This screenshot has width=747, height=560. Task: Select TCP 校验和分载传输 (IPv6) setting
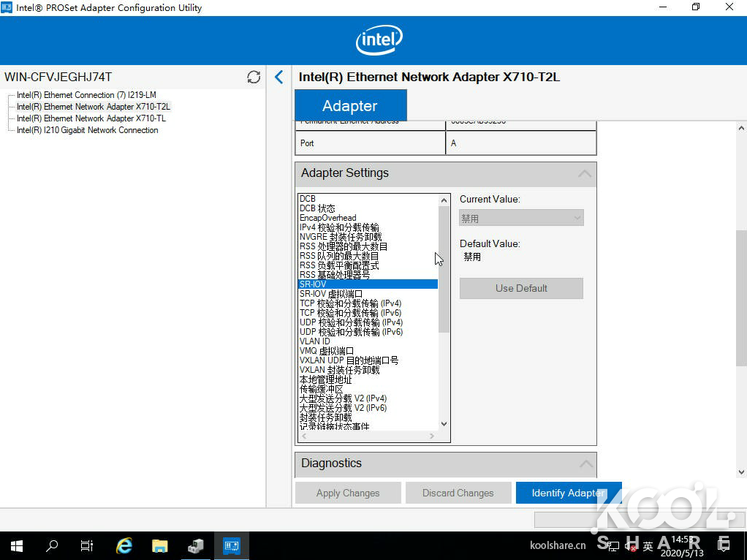click(x=351, y=313)
